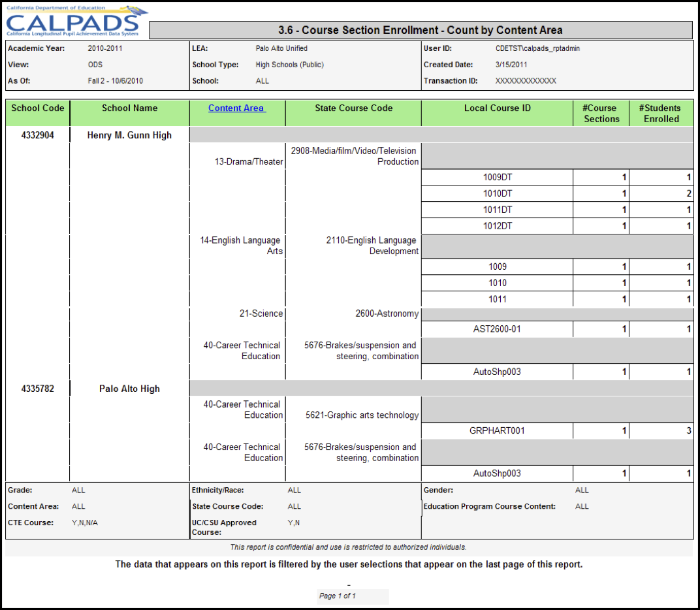Open the Content Area column header link

[236, 108]
